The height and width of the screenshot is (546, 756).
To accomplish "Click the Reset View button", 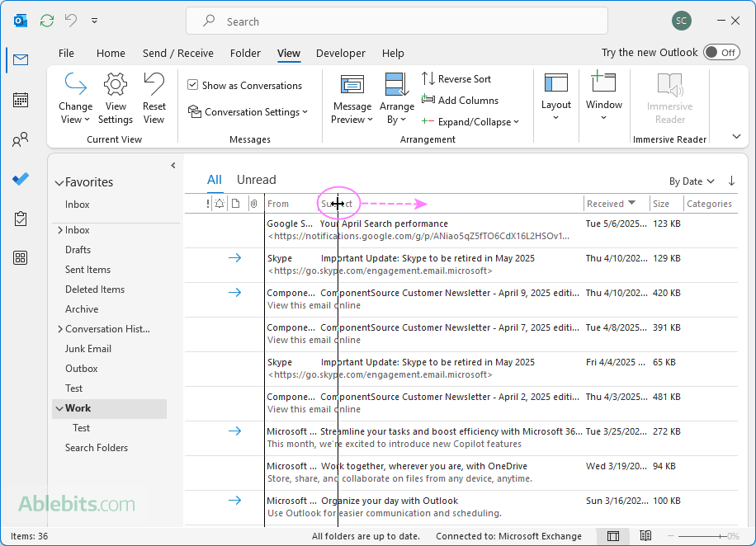I will [154, 98].
